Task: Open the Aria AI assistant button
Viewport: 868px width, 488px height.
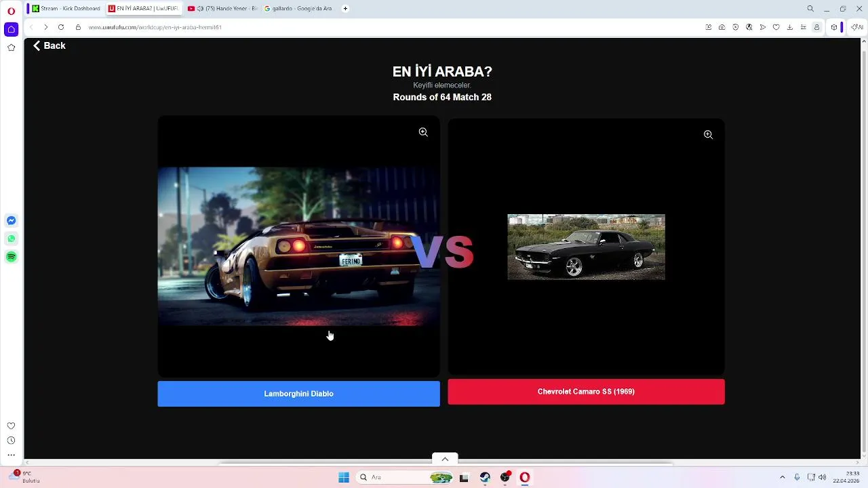Action: [x=857, y=27]
